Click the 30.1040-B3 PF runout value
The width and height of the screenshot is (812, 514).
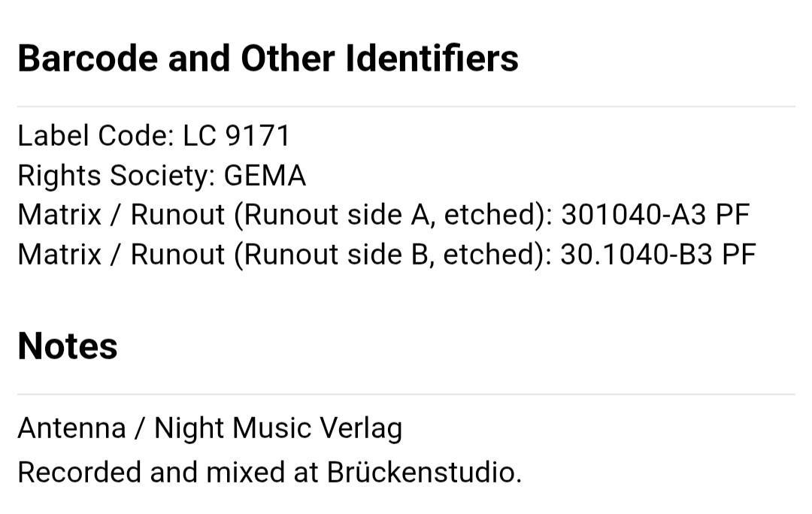pyautogui.click(x=658, y=255)
